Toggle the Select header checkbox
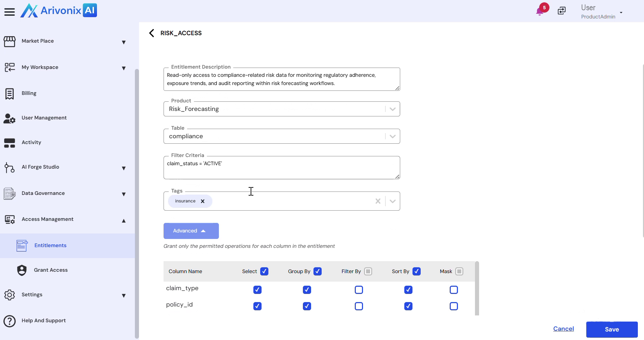The width and height of the screenshot is (644, 340). 264,271
